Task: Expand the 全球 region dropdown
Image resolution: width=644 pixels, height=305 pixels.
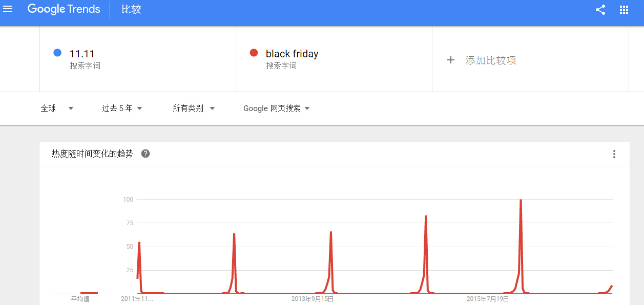Action: click(57, 108)
